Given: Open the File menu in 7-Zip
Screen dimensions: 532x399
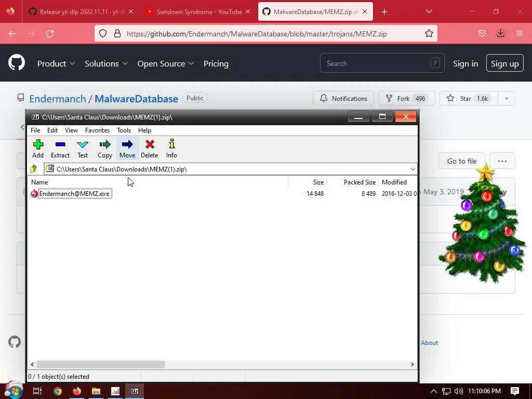Looking at the screenshot, I should [x=35, y=130].
